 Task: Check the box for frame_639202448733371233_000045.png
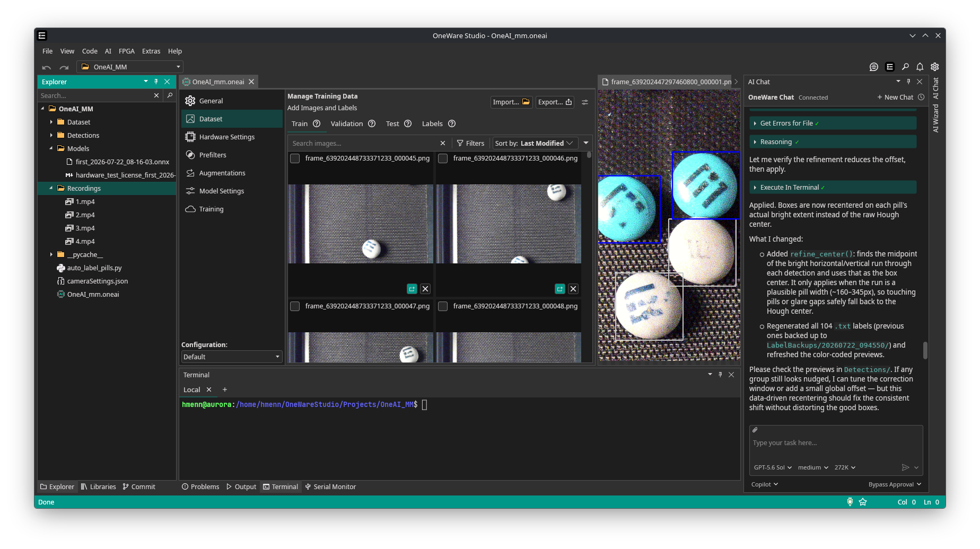295,158
